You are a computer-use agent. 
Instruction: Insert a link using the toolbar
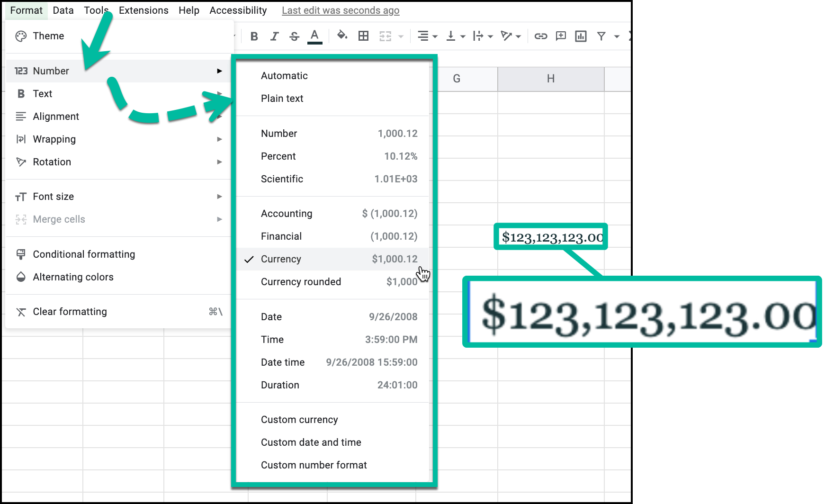pos(540,36)
